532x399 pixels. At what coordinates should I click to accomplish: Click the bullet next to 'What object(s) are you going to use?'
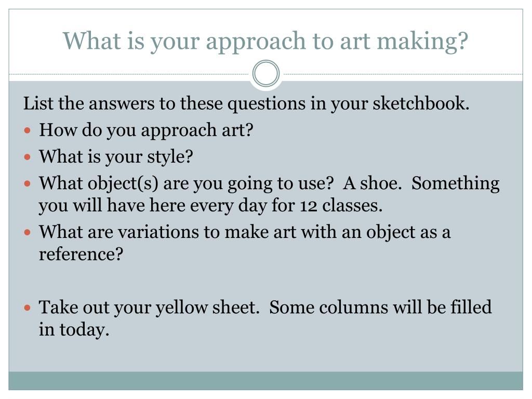click(28, 184)
